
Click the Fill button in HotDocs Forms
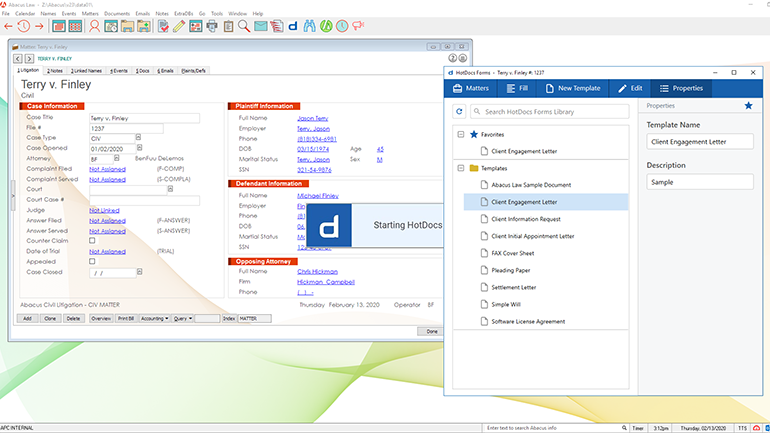(517, 88)
